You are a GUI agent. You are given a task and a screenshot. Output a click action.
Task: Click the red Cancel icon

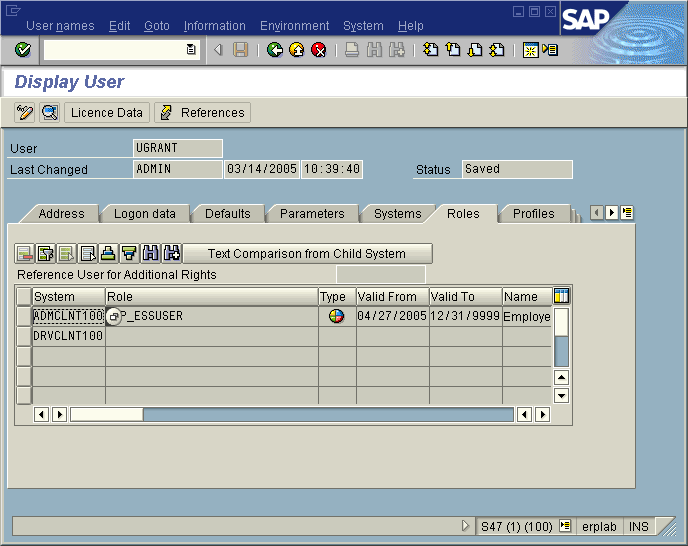pyautogui.click(x=319, y=50)
